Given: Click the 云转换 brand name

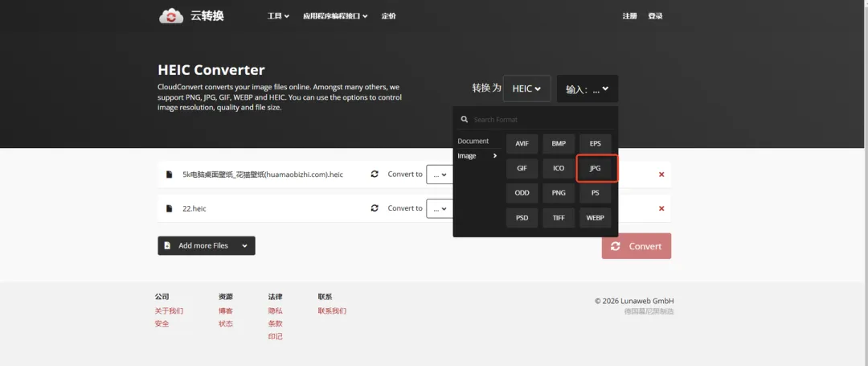Looking at the screenshot, I should [207, 16].
